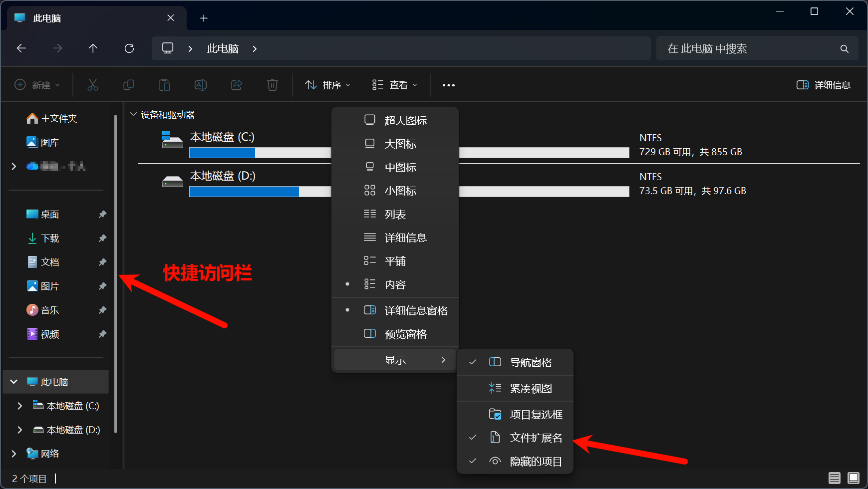Click the Refresh icon beside address bar
This screenshot has height=489, width=868.
click(x=129, y=48)
